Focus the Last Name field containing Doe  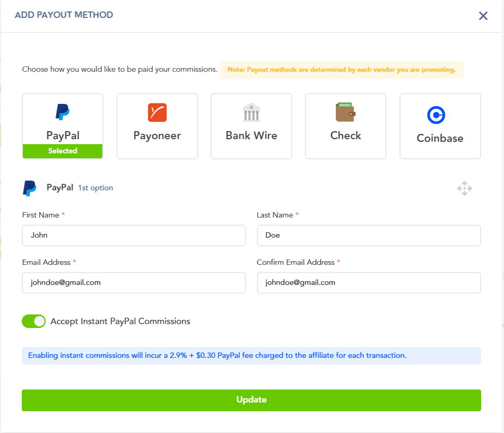(x=368, y=236)
